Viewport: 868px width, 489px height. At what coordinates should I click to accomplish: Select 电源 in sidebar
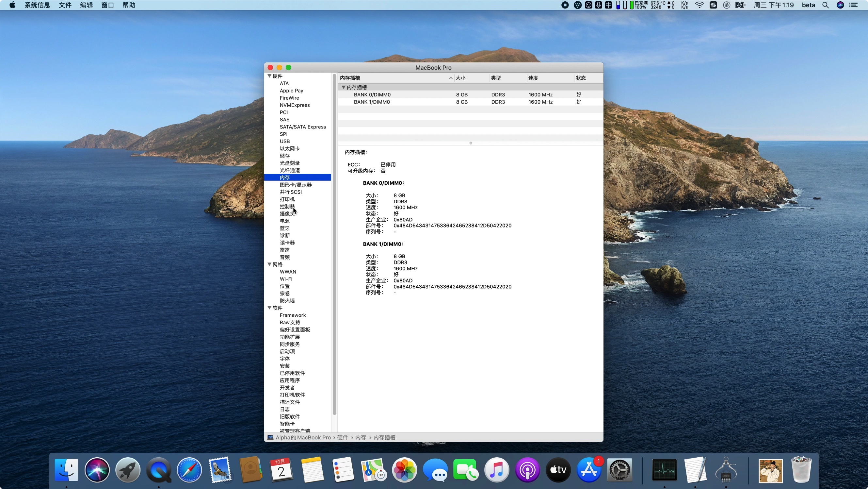[284, 221]
